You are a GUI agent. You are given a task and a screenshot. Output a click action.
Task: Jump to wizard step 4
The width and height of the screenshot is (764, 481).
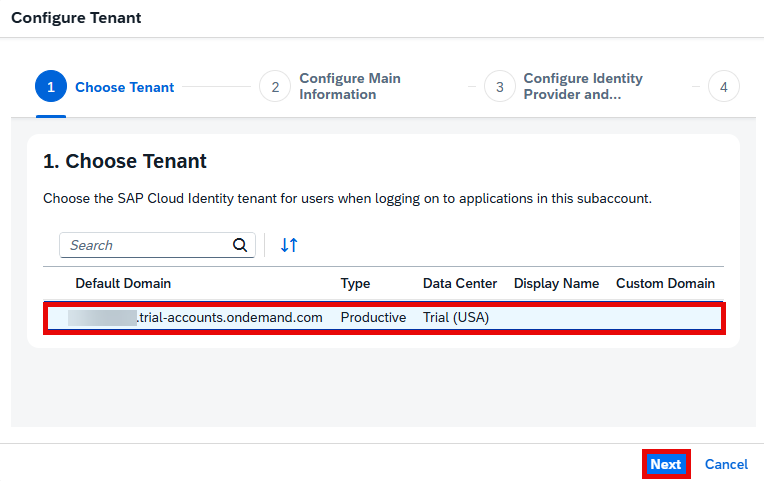click(724, 87)
